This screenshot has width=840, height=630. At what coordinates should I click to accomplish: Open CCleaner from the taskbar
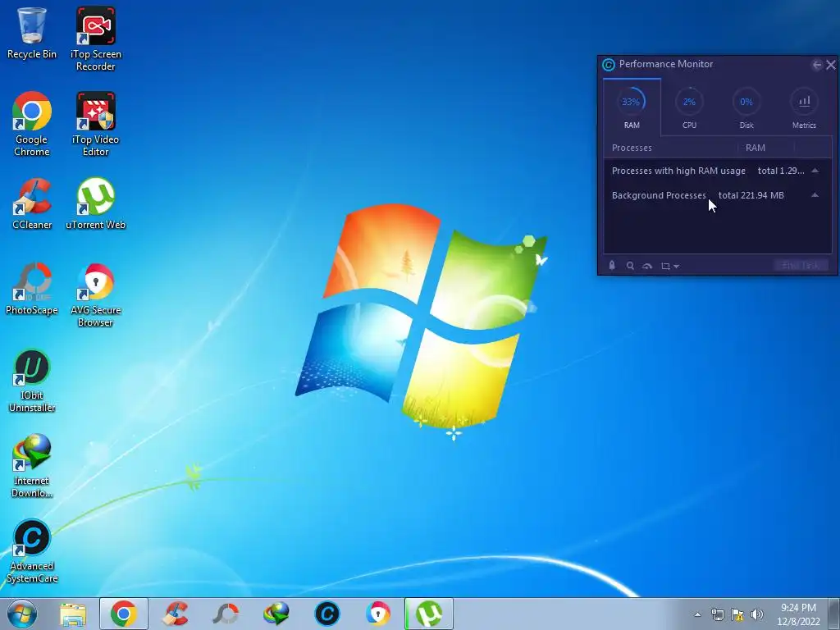click(176, 614)
